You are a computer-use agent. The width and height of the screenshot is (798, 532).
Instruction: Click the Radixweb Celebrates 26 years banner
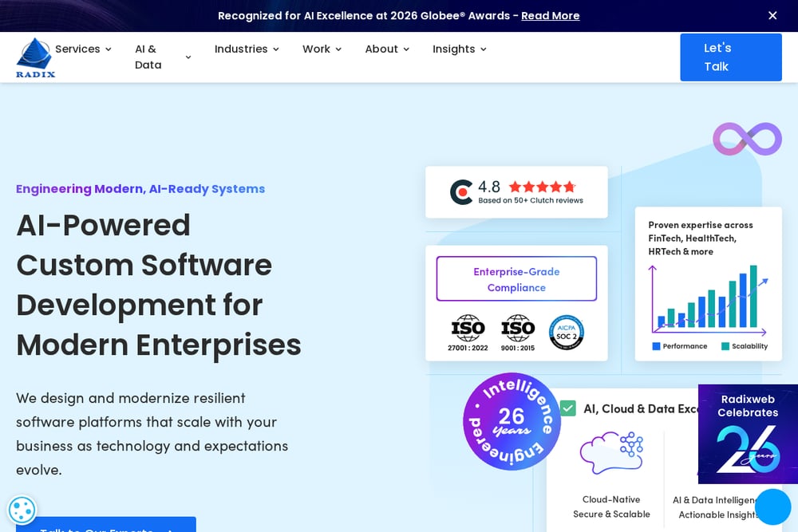[x=748, y=434]
